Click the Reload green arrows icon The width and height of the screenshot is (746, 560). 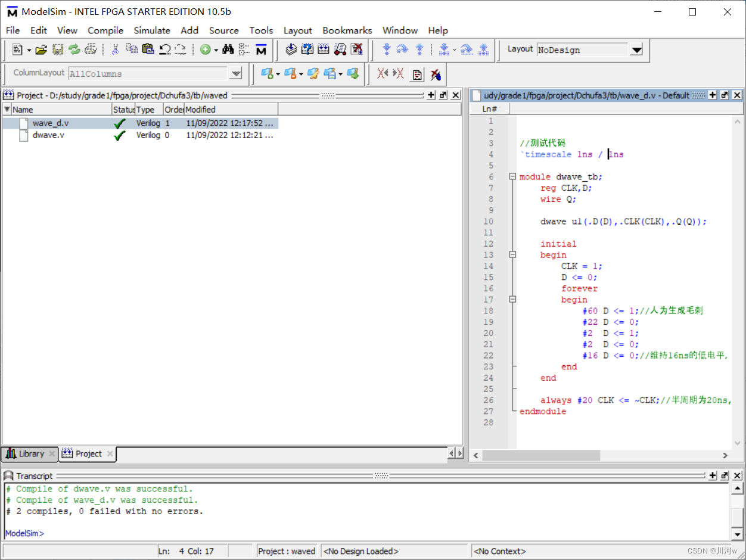[x=74, y=50]
